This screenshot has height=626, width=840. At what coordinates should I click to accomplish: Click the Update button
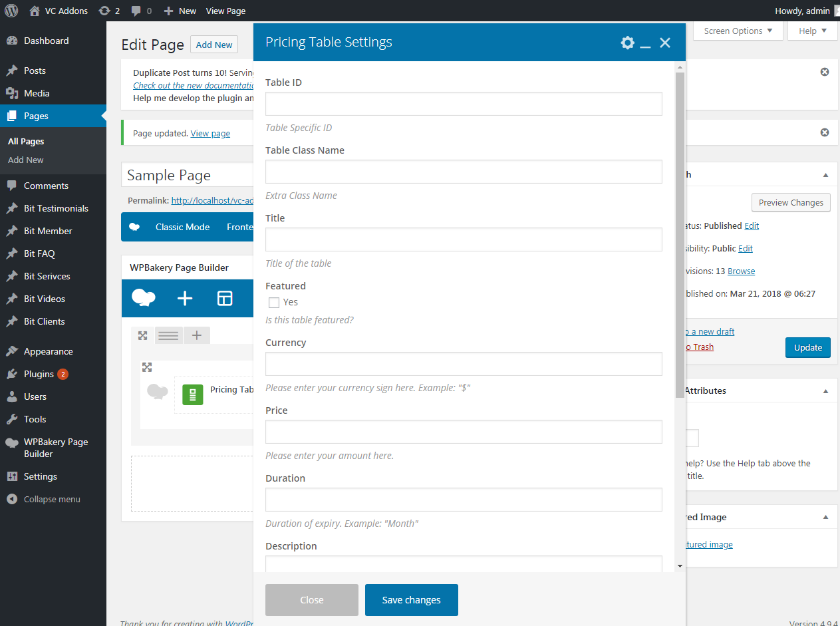807,347
